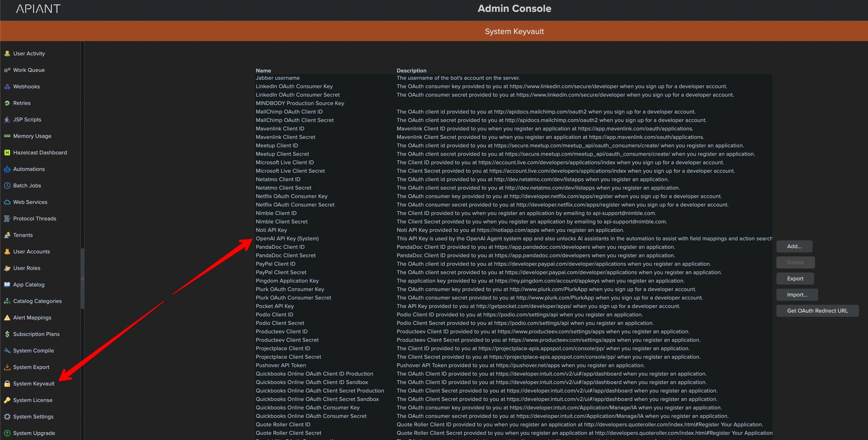Image resolution: width=868 pixels, height=440 pixels.
Task: Open Work Queue via its gear icon
Action: pyautogui.click(x=7, y=70)
